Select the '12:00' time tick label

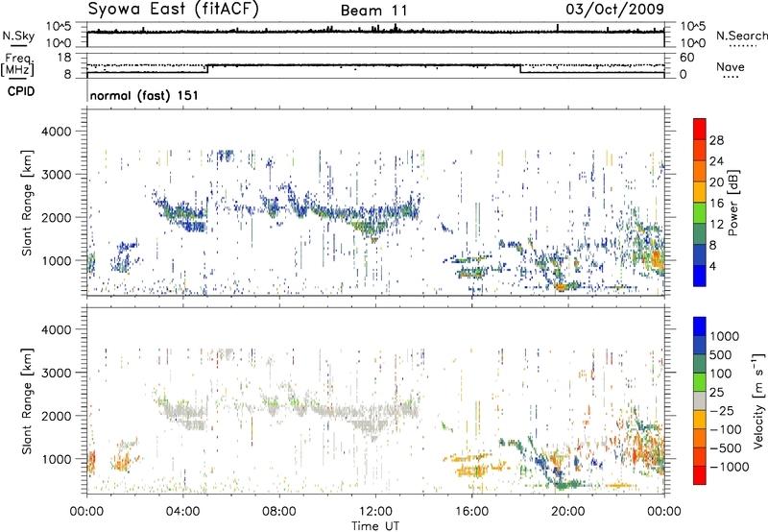coord(375,512)
